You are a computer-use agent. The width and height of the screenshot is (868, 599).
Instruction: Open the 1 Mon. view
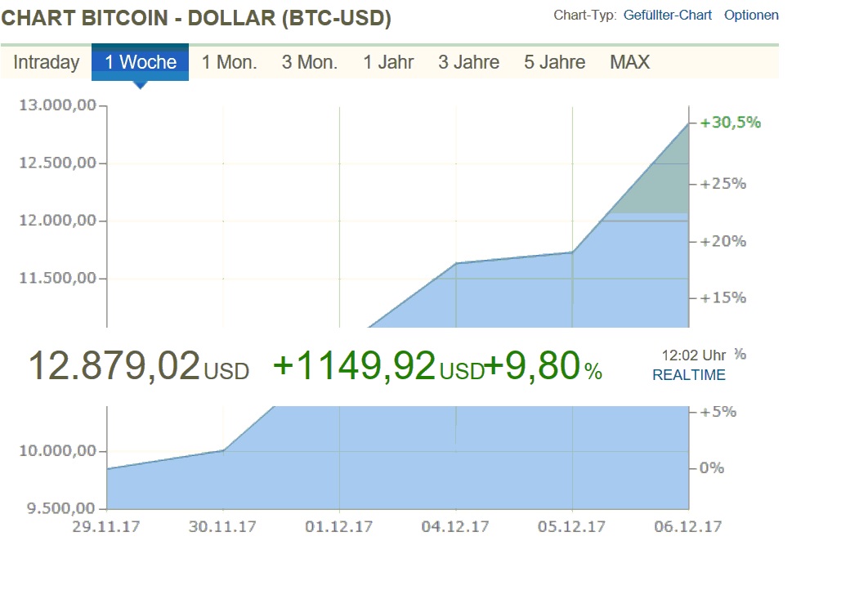(229, 61)
